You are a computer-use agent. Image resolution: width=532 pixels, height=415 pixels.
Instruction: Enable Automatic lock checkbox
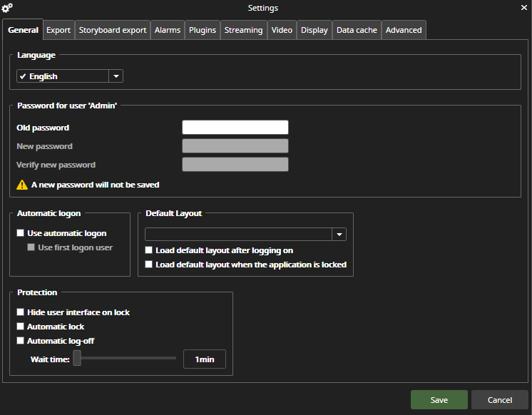point(21,327)
